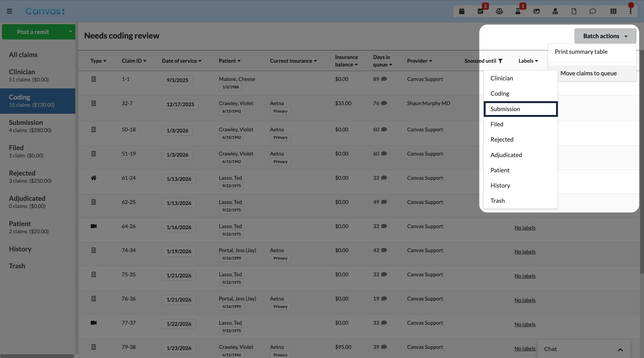Expand the Batch actions dropdown

pyautogui.click(x=605, y=36)
